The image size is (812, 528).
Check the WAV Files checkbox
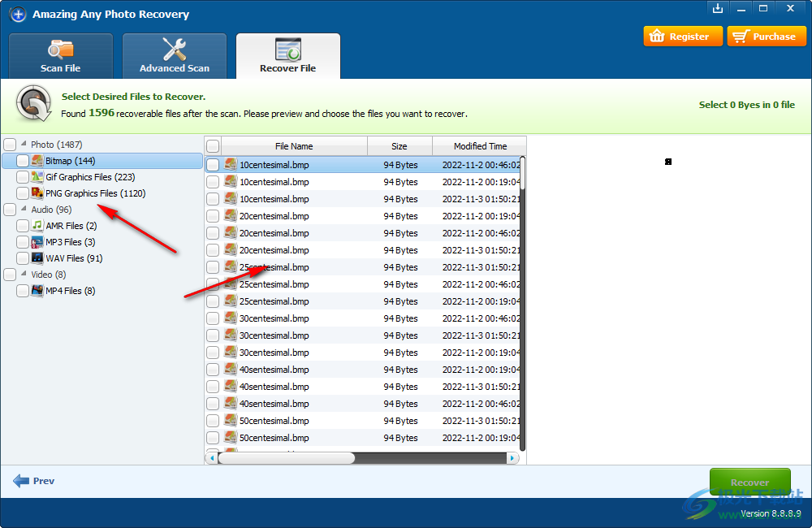pyautogui.click(x=23, y=258)
